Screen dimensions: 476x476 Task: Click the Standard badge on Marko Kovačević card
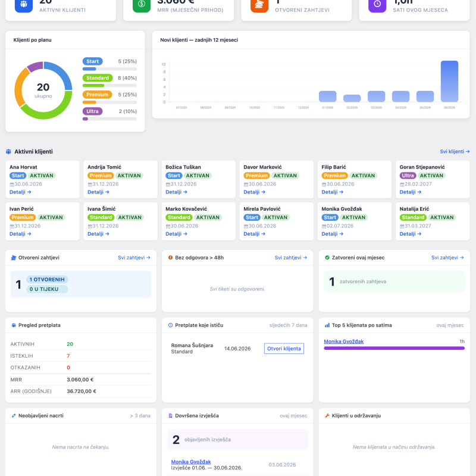coord(179,217)
